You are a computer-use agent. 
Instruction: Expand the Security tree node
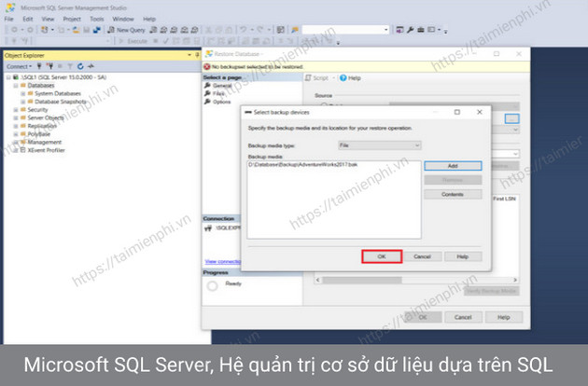click(16, 110)
